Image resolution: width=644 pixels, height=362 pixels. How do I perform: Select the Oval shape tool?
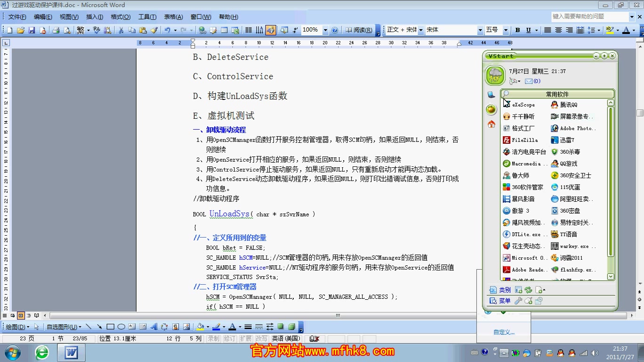coord(121,327)
